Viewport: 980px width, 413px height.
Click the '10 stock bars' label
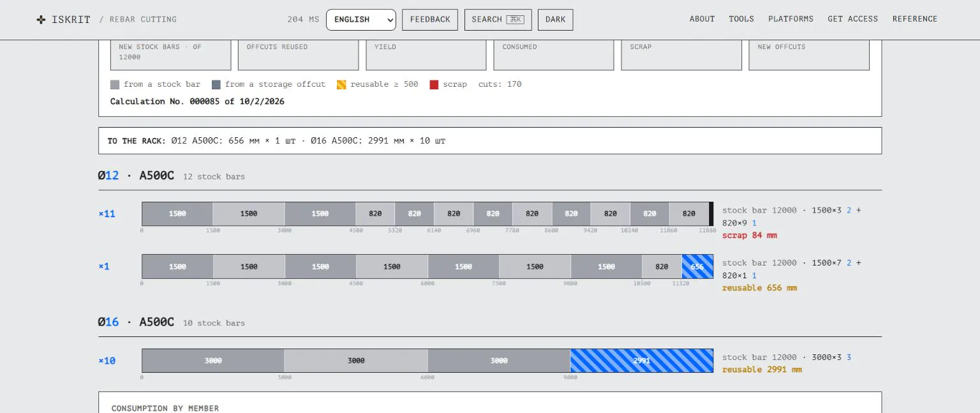pyautogui.click(x=214, y=323)
